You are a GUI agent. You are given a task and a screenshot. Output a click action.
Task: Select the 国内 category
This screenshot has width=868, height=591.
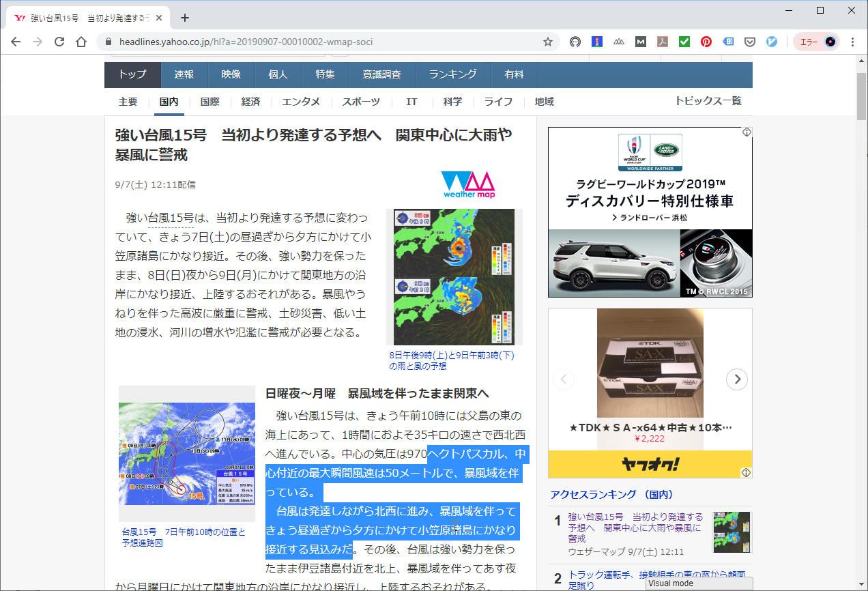169,102
